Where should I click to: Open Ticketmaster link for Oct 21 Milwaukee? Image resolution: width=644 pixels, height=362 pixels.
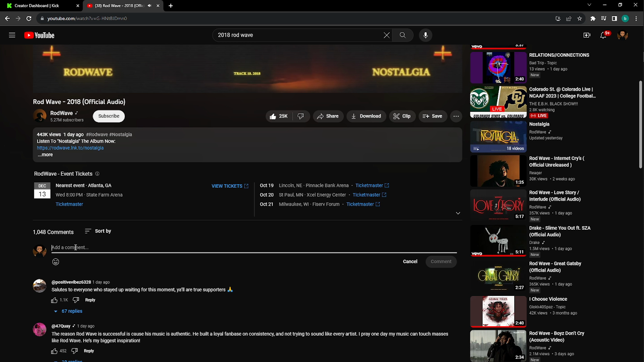click(x=363, y=204)
